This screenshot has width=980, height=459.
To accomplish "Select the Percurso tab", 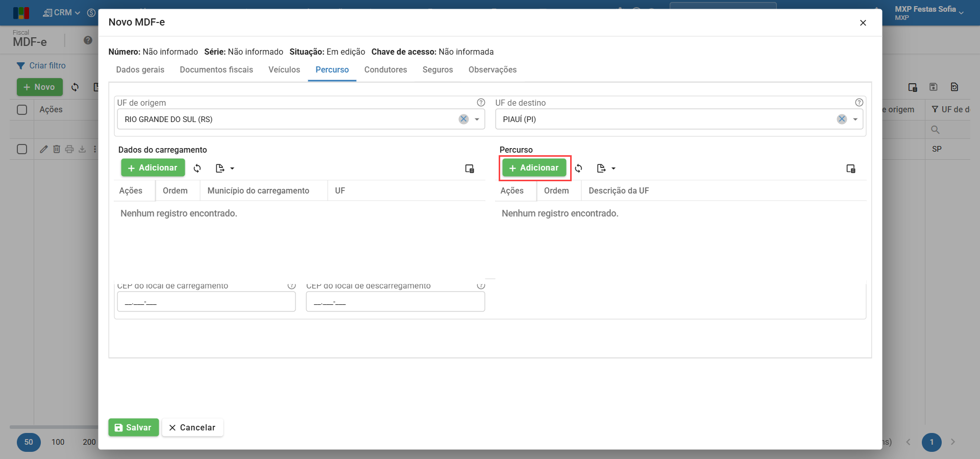I will point(332,70).
